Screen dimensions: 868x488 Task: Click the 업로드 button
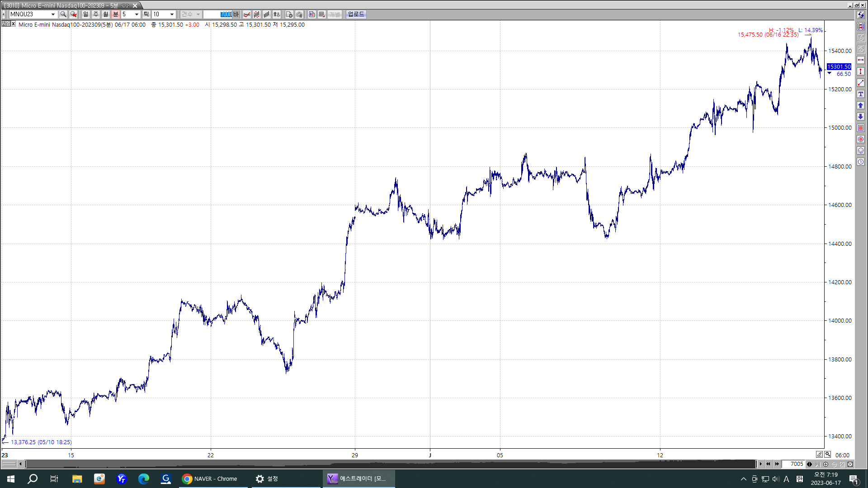coord(356,14)
